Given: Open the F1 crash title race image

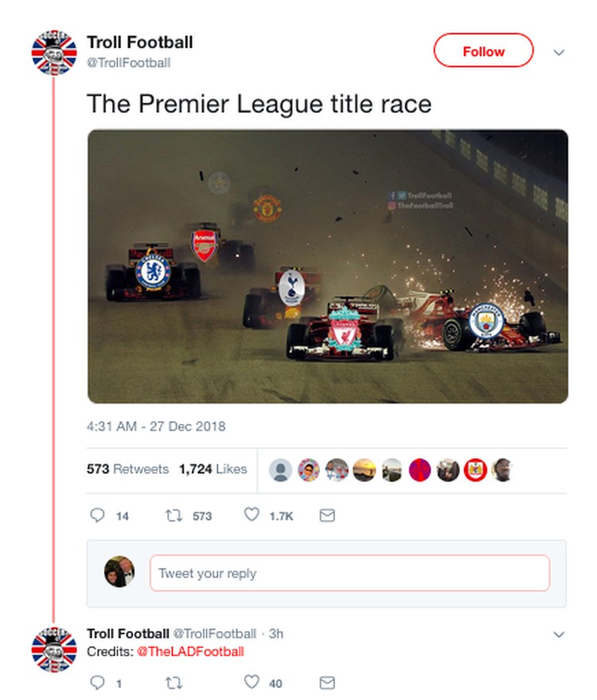Looking at the screenshot, I should click(327, 267).
